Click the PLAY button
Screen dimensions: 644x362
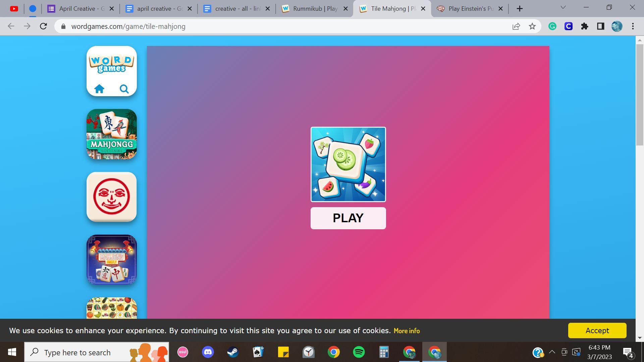pos(348,218)
